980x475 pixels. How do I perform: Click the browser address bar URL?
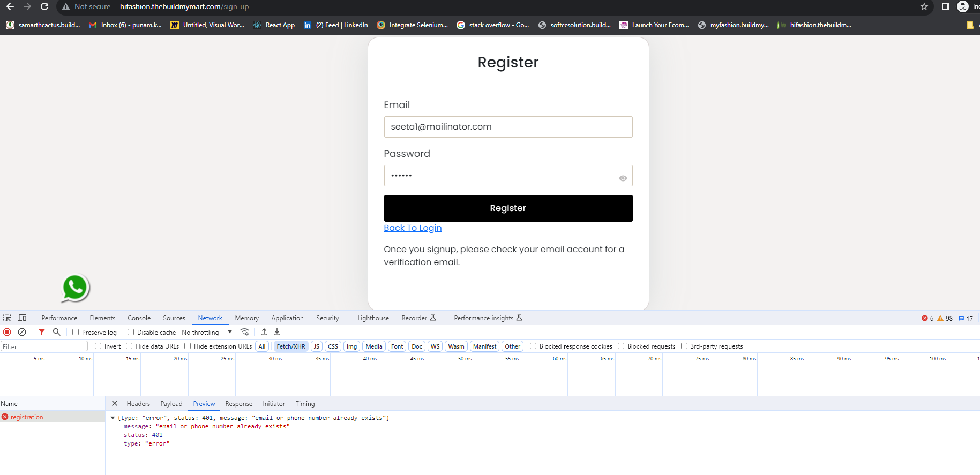[x=184, y=6]
